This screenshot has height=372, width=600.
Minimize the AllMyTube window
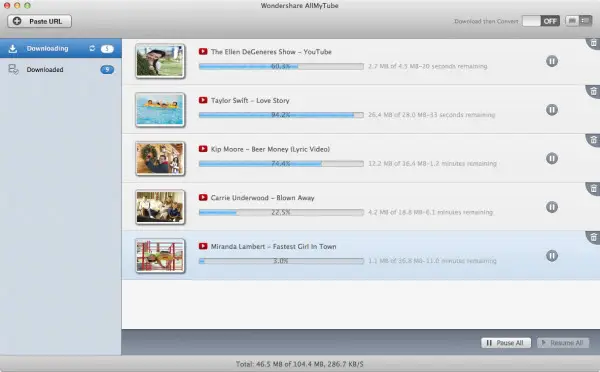[17, 5]
